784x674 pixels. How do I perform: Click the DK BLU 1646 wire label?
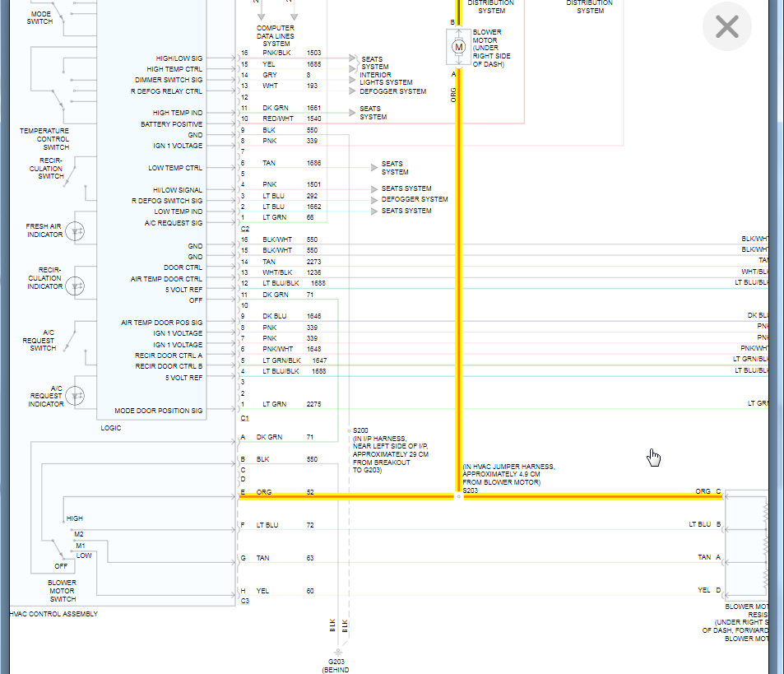(x=291, y=317)
